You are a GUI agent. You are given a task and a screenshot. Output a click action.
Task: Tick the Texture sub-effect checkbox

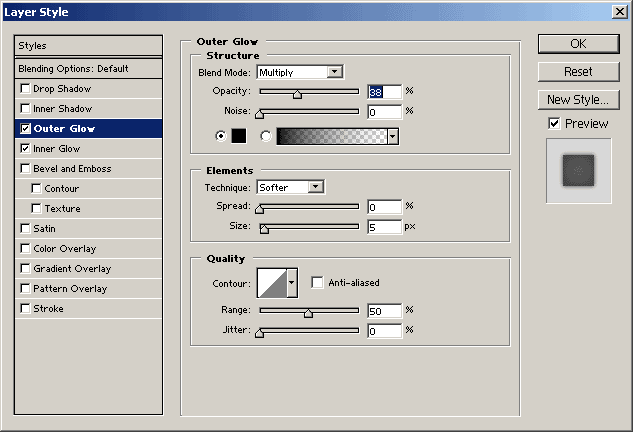36,208
